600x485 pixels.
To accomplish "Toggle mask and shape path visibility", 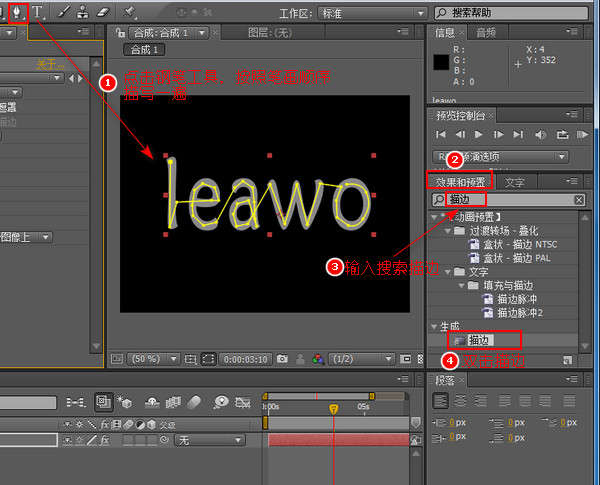I will tap(208, 359).
